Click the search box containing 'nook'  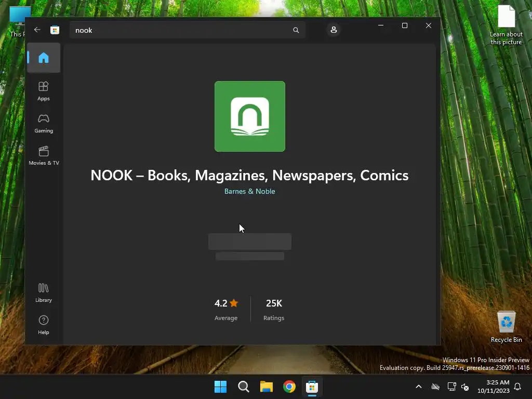[x=187, y=30]
